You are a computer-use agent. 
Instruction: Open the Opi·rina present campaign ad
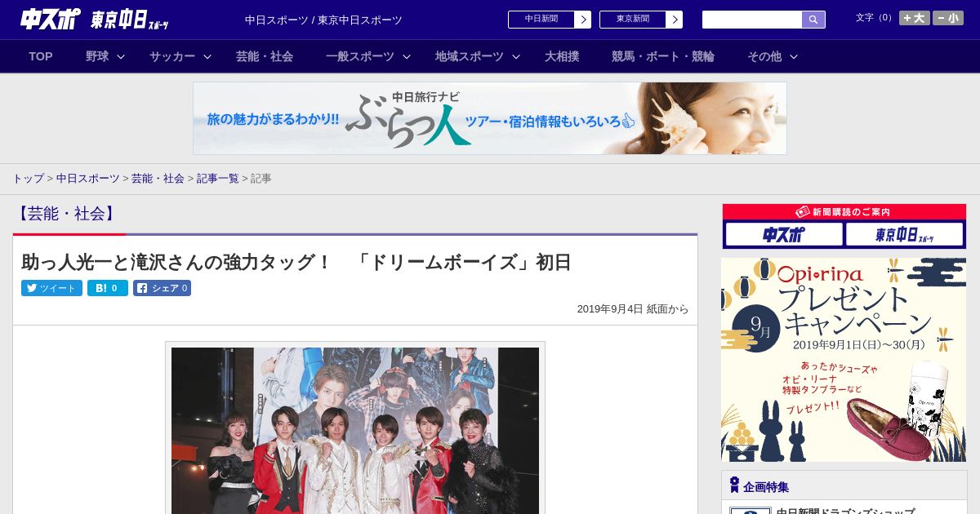point(844,360)
